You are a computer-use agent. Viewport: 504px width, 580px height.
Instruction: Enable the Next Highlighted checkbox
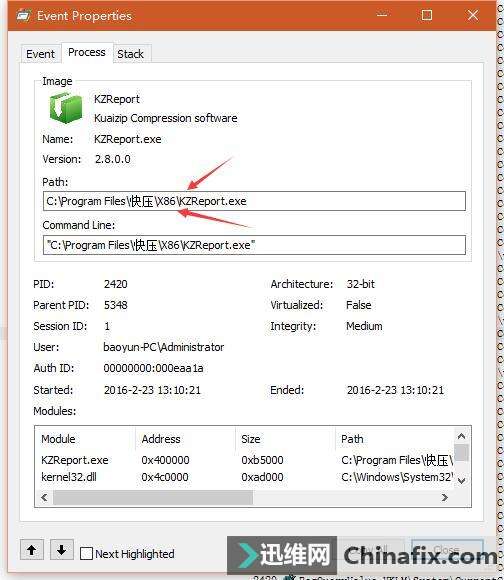click(x=86, y=554)
